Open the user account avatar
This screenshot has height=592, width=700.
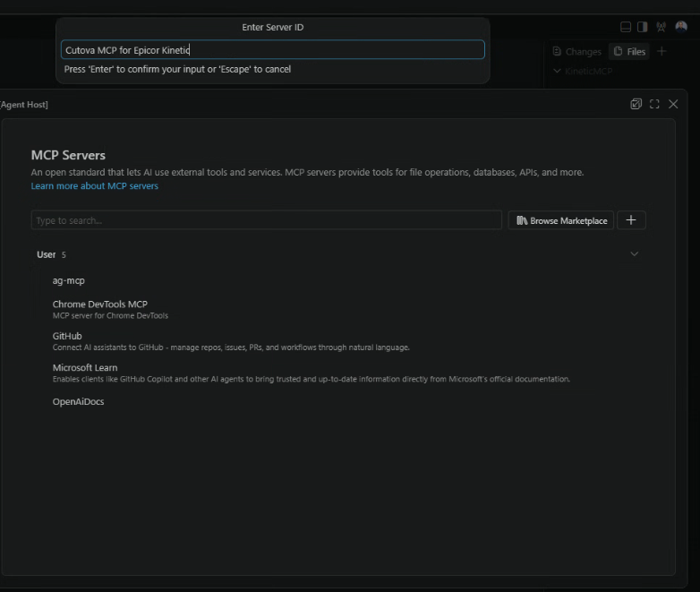pos(681,27)
